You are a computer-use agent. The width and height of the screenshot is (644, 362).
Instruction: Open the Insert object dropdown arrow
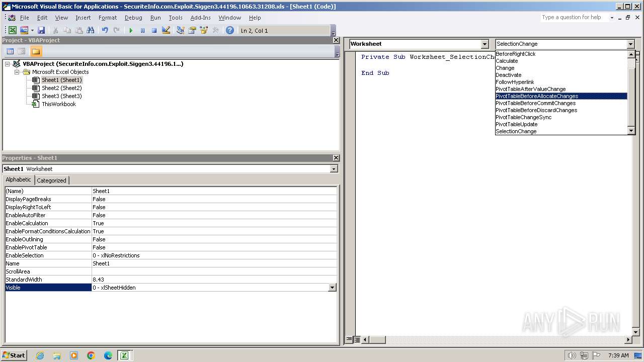(32, 30)
